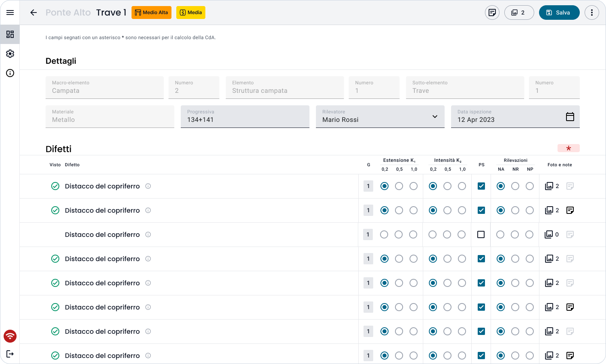Click the G value in the row with 0 photos
Image resolution: width=606 pixels, height=364 pixels.
pos(368,234)
